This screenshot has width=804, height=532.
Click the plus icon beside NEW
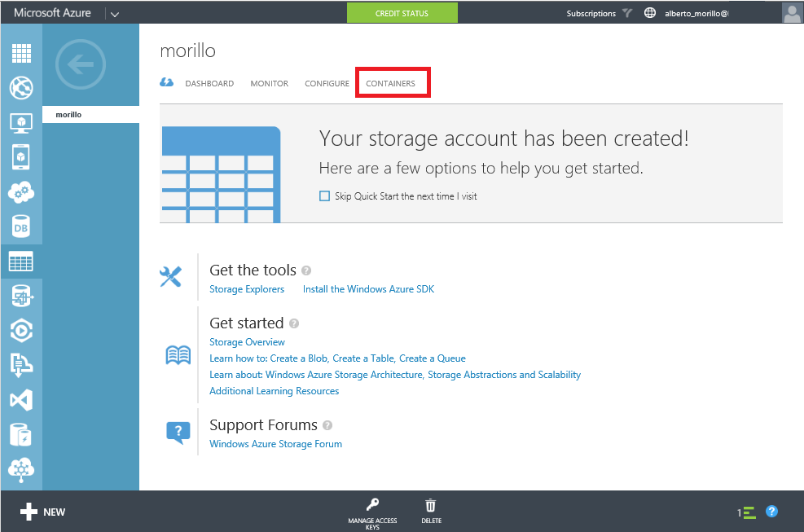[x=29, y=512]
